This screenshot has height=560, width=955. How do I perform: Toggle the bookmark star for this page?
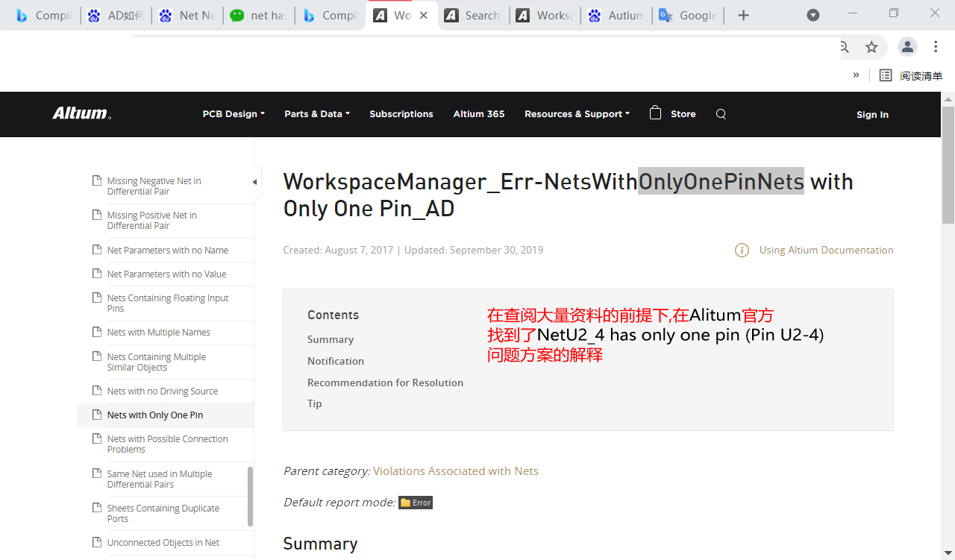tap(873, 46)
